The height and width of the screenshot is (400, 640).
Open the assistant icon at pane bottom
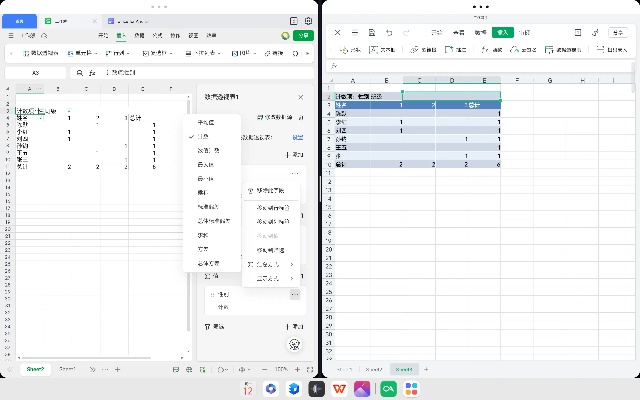[294, 344]
